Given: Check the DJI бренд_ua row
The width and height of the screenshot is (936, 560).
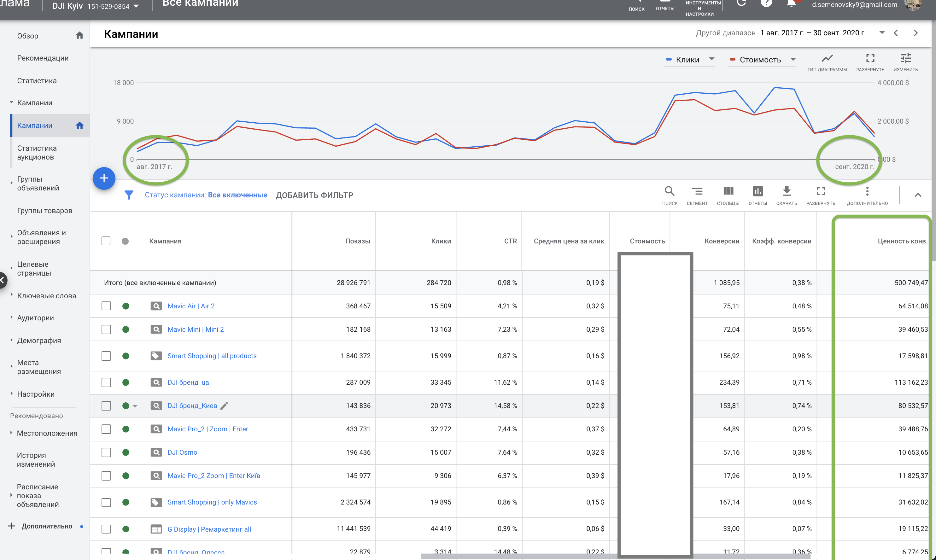Looking at the screenshot, I should 106,382.
